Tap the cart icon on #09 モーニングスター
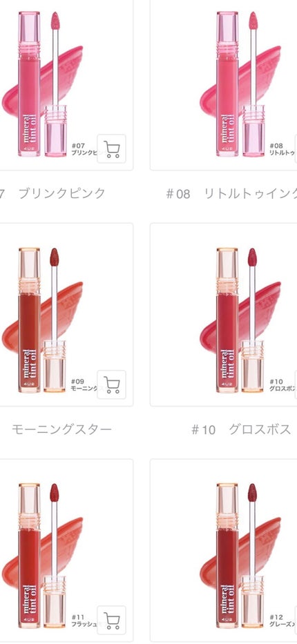 click(111, 384)
